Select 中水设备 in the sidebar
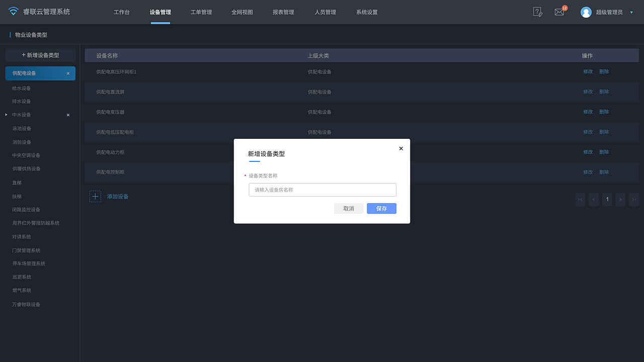The height and width of the screenshot is (362, 644). (x=22, y=115)
